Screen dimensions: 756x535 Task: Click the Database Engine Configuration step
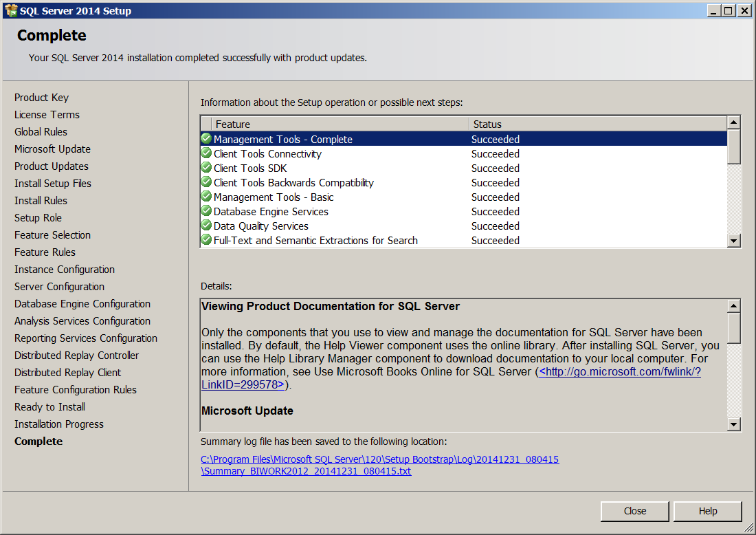pos(82,304)
